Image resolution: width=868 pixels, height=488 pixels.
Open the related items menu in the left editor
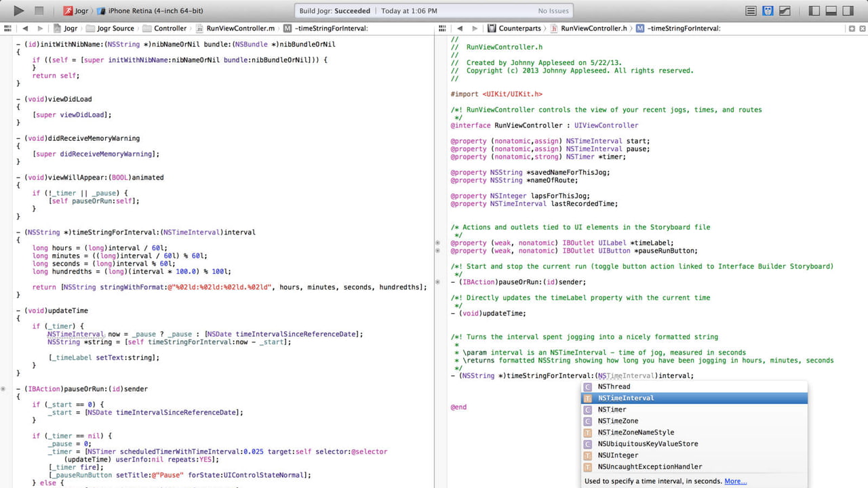[8, 28]
